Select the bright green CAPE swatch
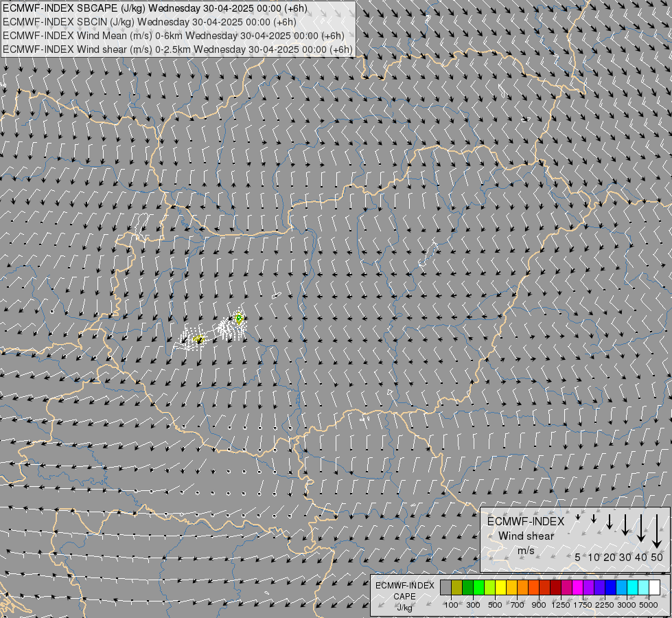Screen dimensions: 672x618 click(x=478, y=588)
